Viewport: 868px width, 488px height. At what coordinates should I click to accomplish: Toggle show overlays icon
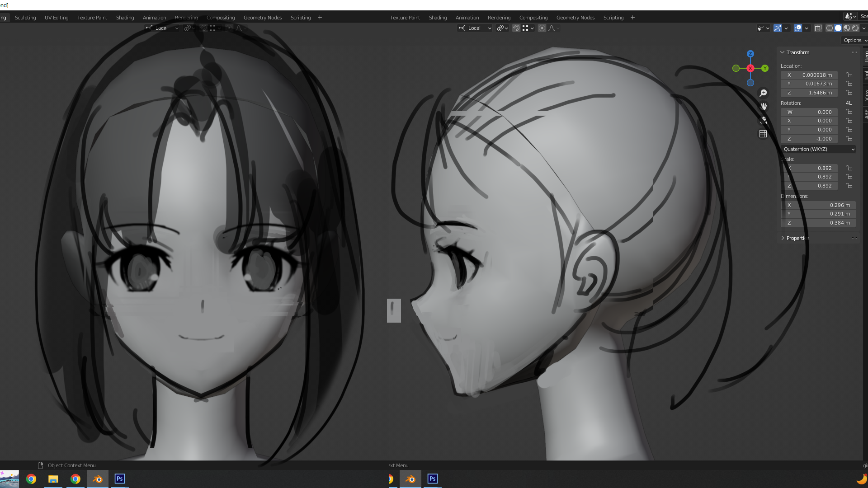point(798,28)
